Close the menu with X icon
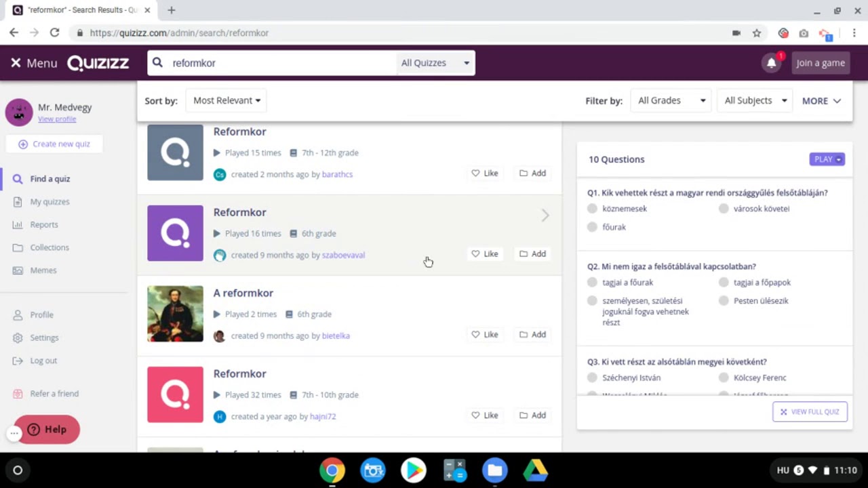The width and height of the screenshot is (868, 488). pos(16,63)
